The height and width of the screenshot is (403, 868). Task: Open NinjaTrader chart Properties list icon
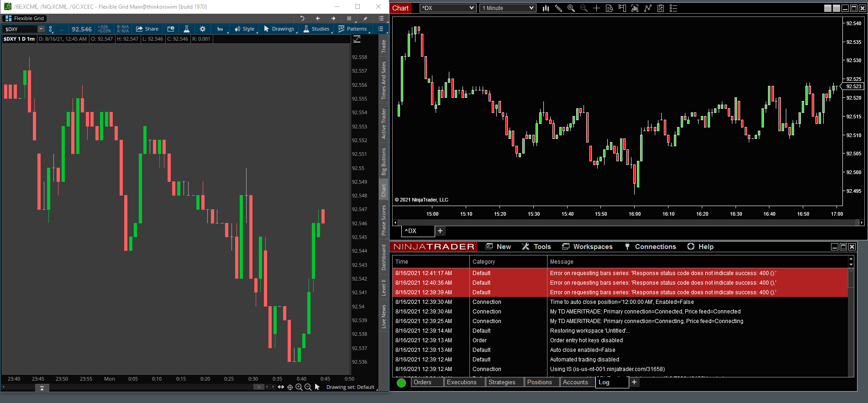coord(673,8)
